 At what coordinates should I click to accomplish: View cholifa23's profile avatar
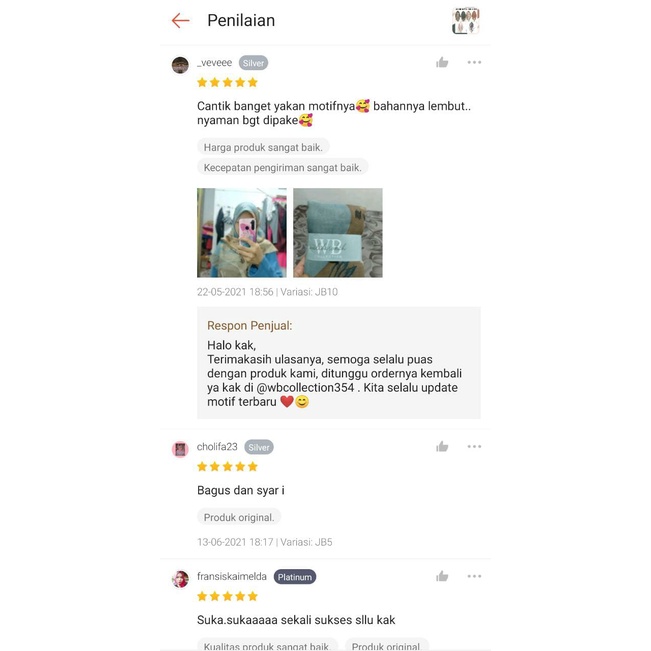(180, 449)
